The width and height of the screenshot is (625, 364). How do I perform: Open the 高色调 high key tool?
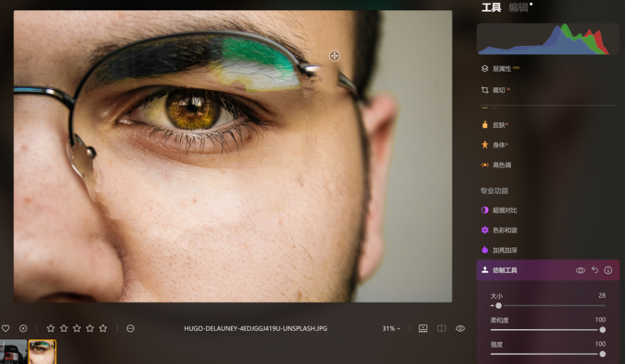pos(496,165)
